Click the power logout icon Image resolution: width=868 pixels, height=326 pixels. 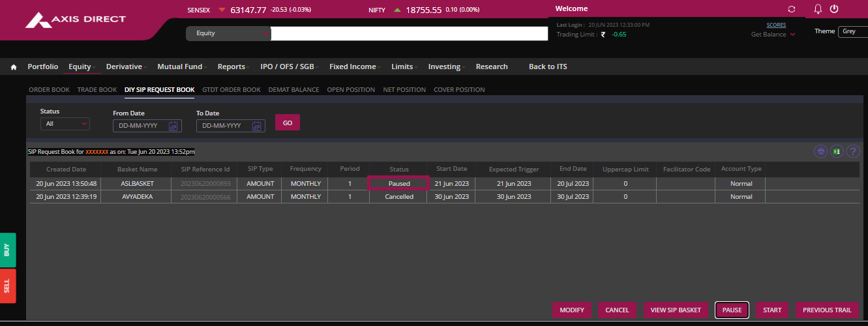[x=833, y=9]
